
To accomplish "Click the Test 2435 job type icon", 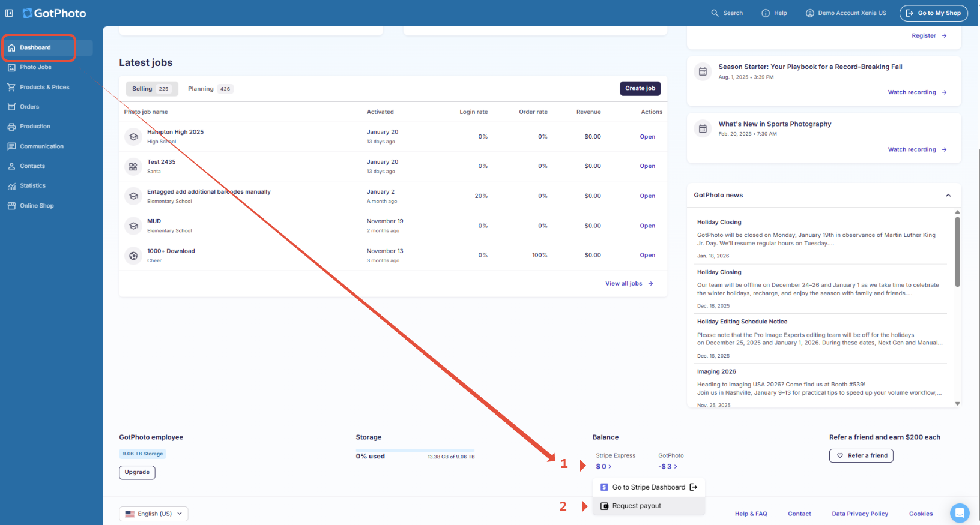I will tap(133, 166).
